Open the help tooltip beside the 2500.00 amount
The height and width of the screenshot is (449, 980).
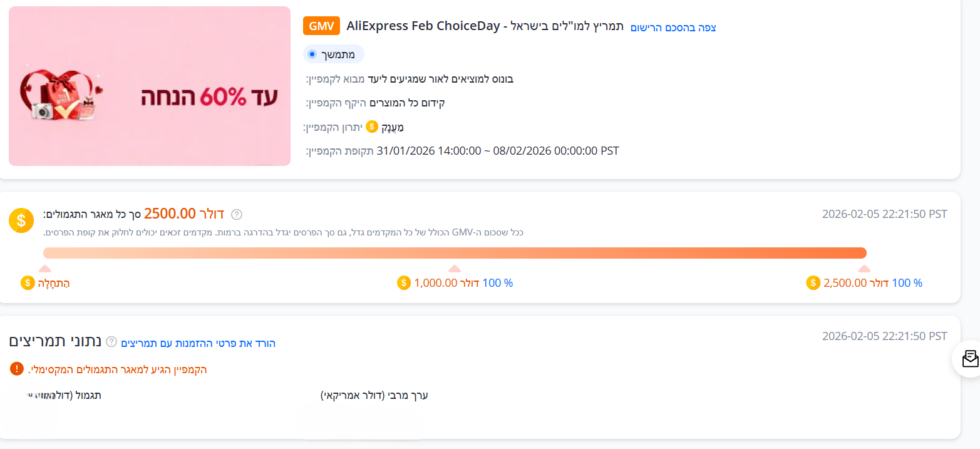click(x=237, y=214)
